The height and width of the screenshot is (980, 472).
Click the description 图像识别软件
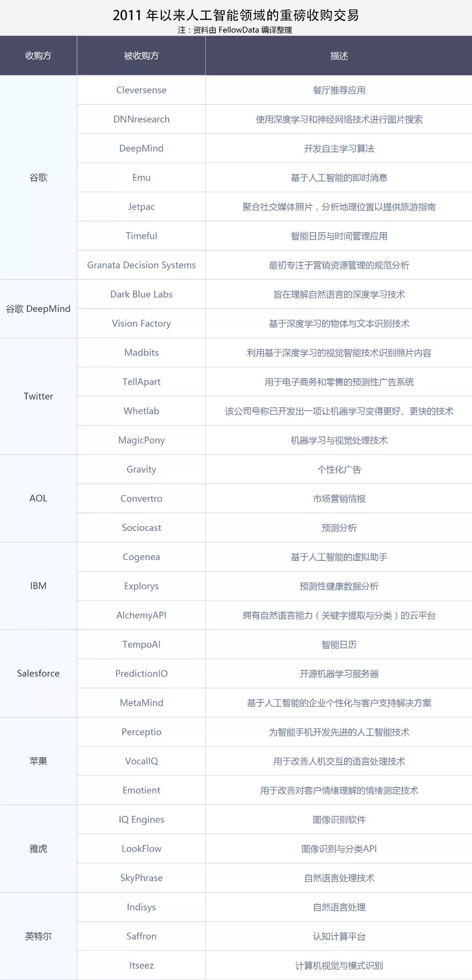coord(339,820)
